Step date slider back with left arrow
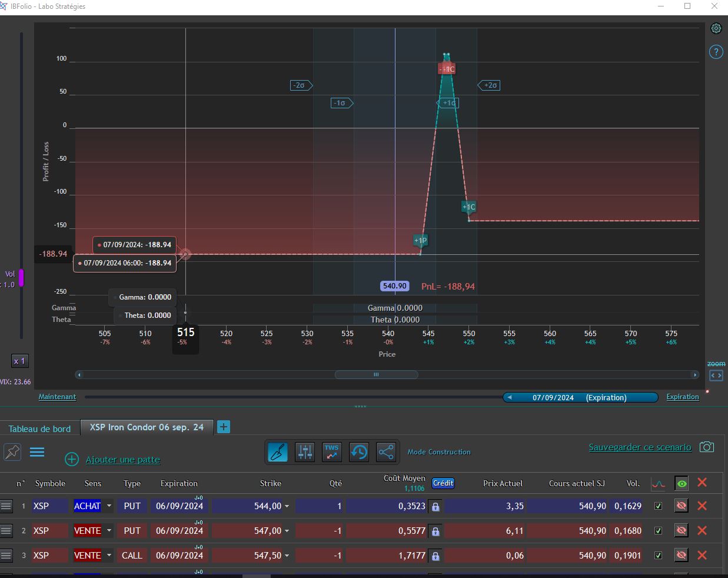728x578 pixels. pyautogui.click(x=510, y=397)
